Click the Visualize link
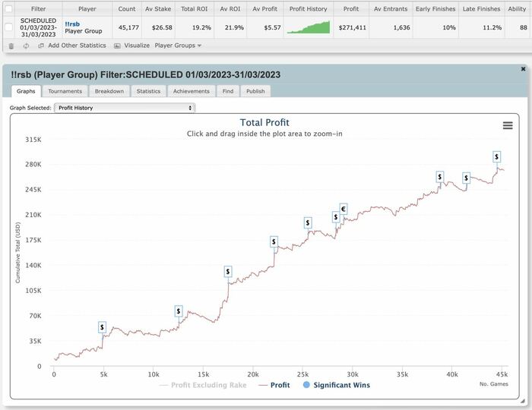Screen dimensions: 532x410 pyautogui.click(x=137, y=46)
